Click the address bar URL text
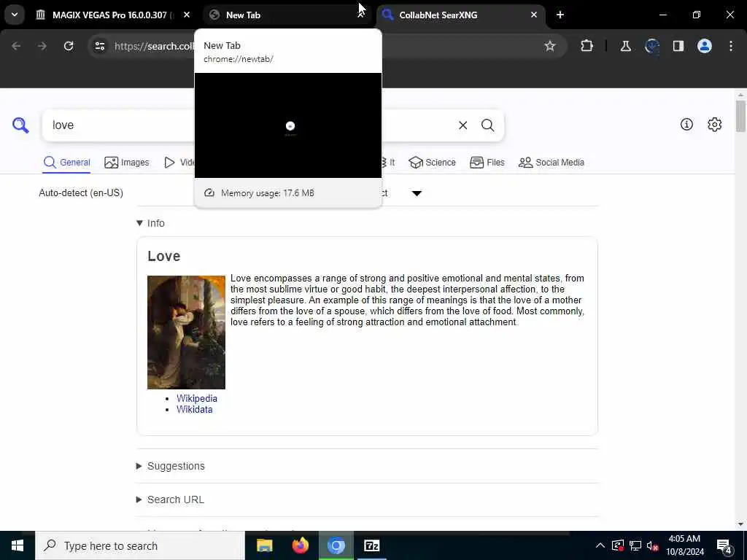This screenshot has height=560, width=747. coord(154,46)
